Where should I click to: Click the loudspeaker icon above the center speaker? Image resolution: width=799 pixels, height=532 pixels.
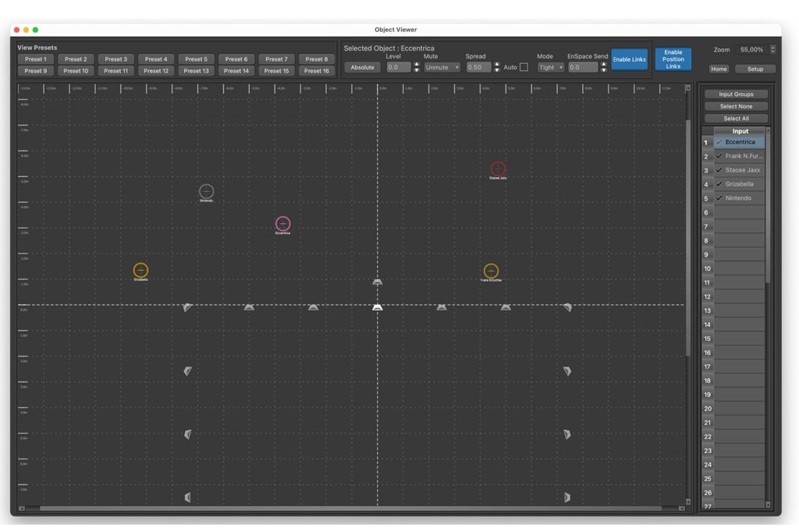point(378,282)
